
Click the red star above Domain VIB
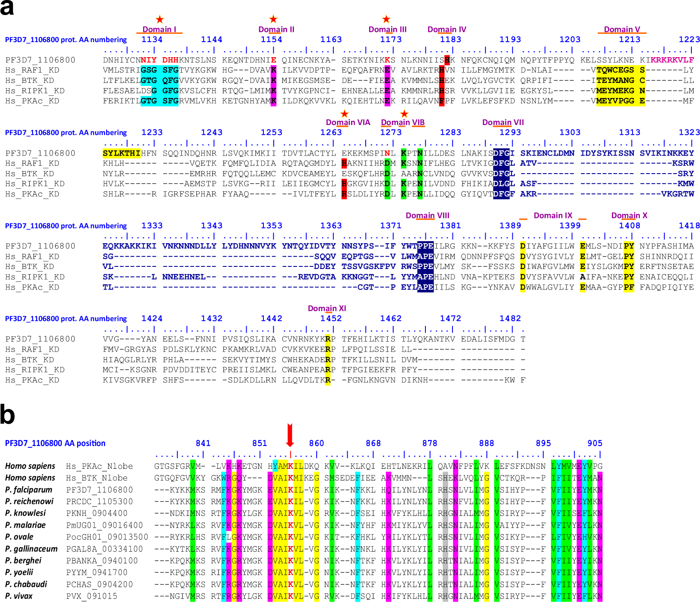point(404,114)
